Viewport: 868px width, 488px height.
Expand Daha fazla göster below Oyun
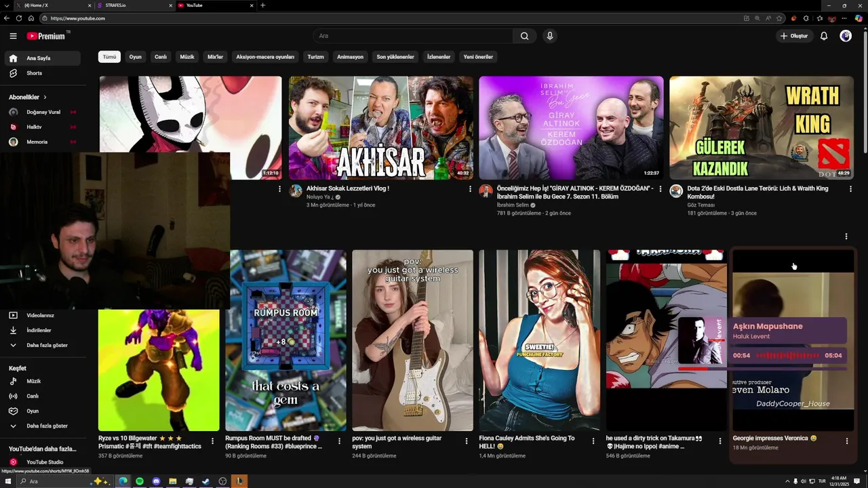[x=42, y=426]
